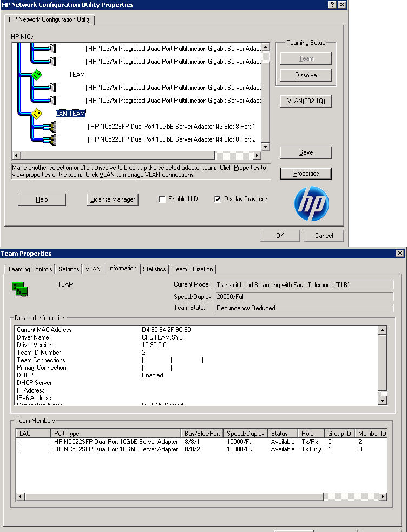
Task: Switch to the Statistics tab
Action: click(154, 269)
